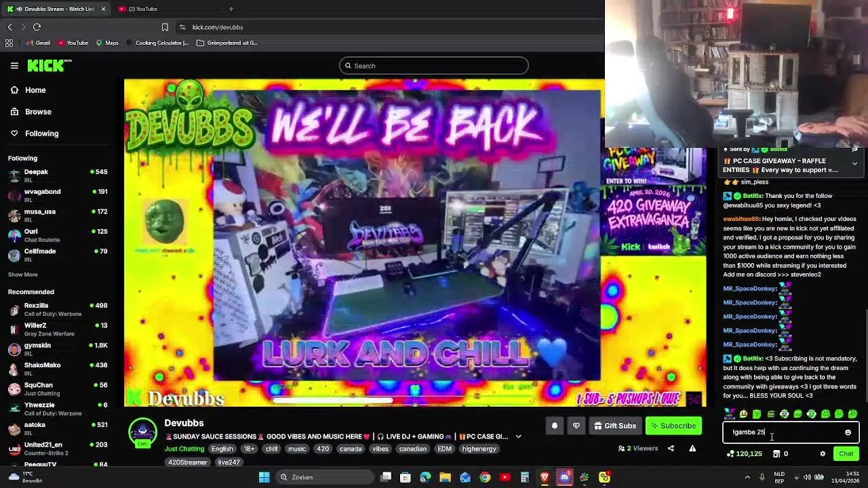Click ewabihuu65 username in chat
Image resolution: width=868 pixels, height=488 pixels.
(741, 219)
